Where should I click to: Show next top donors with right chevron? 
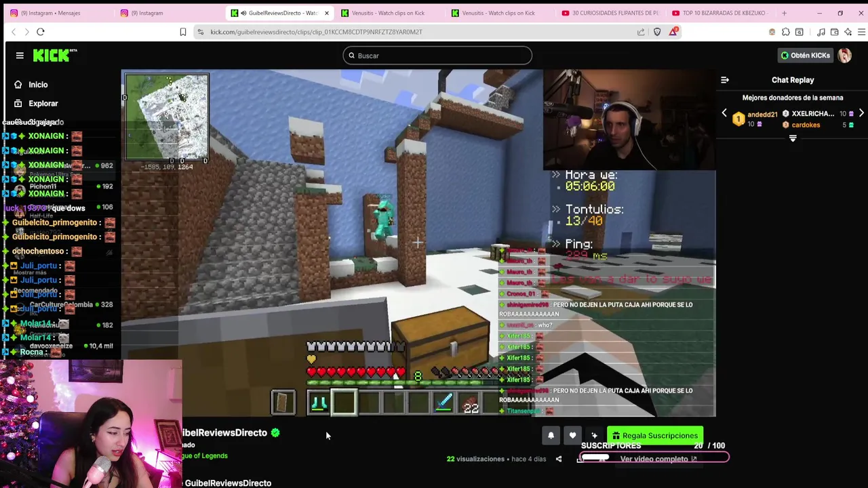tap(861, 113)
